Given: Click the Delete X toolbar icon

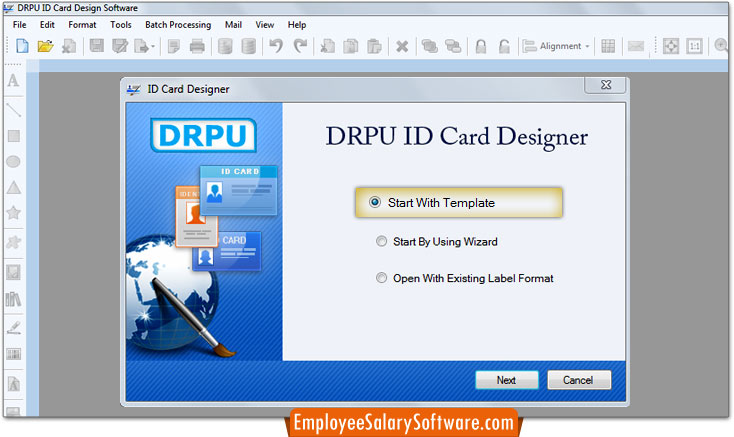Looking at the screenshot, I should click(x=402, y=46).
